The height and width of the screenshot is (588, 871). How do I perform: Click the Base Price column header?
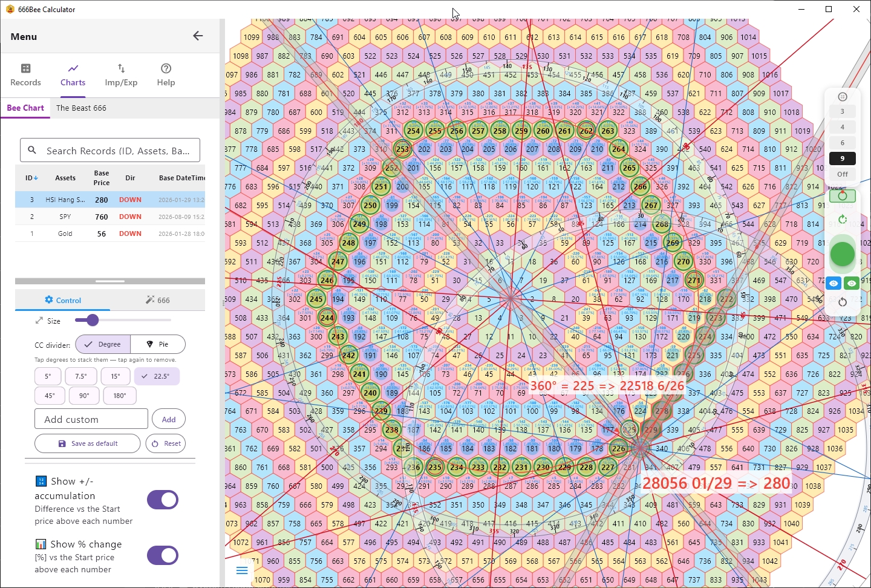pyautogui.click(x=102, y=178)
